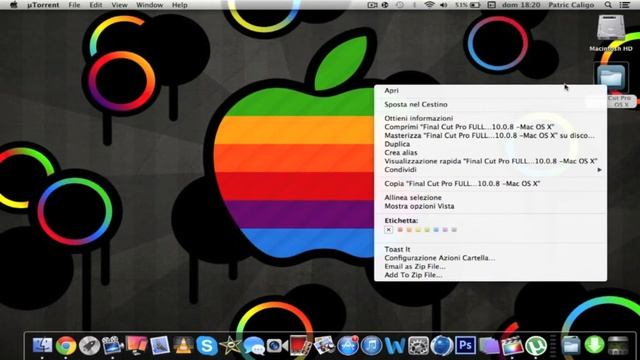Image resolution: width=640 pixels, height=360 pixels.
Task: Open the µTorrent application menu
Action: (43, 5)
